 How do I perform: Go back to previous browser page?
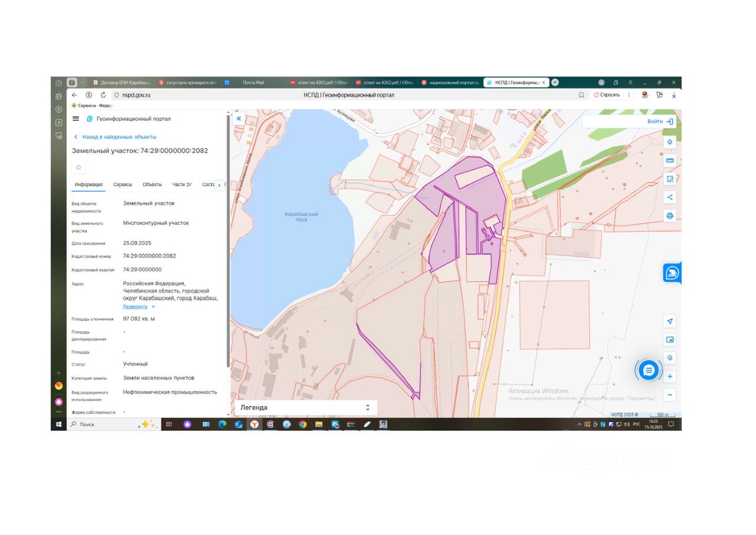tap(74, 95)
